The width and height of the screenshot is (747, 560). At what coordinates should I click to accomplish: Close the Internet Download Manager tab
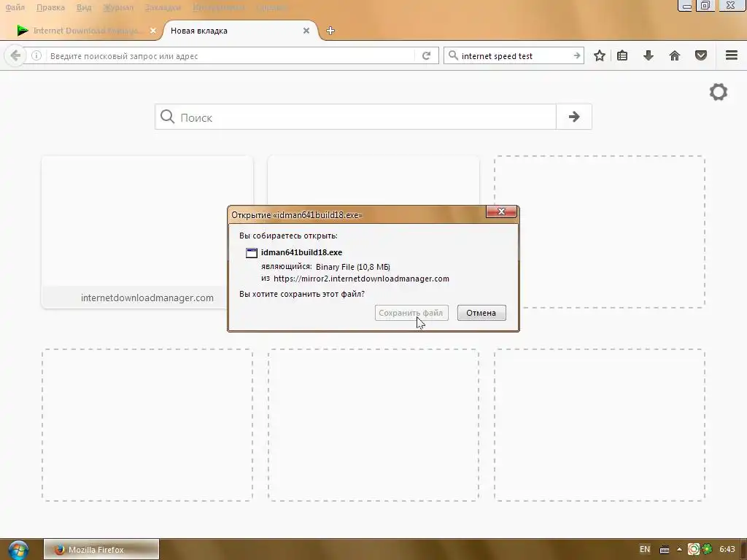click(153, 31)
